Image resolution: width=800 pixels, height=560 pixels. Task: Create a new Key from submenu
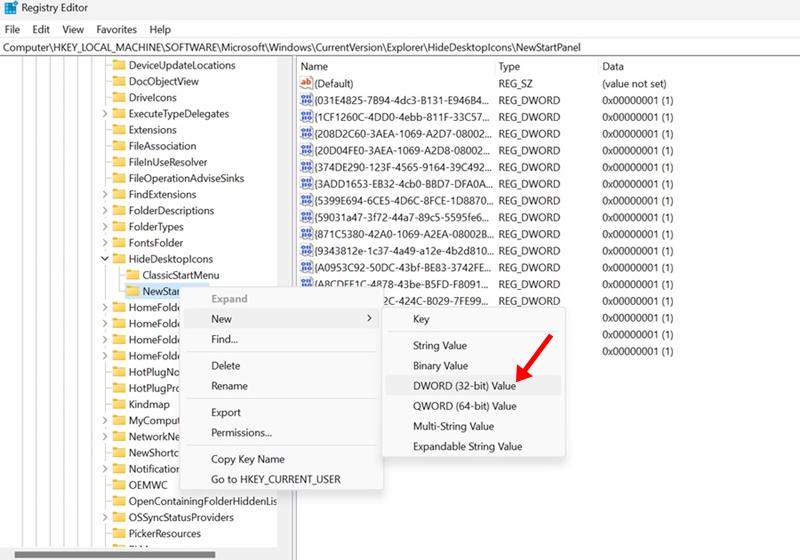(473, 319)
